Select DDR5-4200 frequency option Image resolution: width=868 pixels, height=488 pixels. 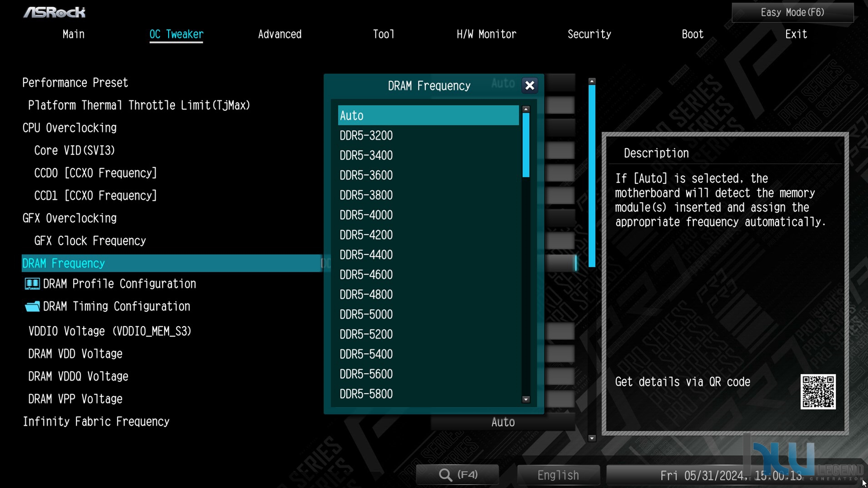(x=428, y=235)
